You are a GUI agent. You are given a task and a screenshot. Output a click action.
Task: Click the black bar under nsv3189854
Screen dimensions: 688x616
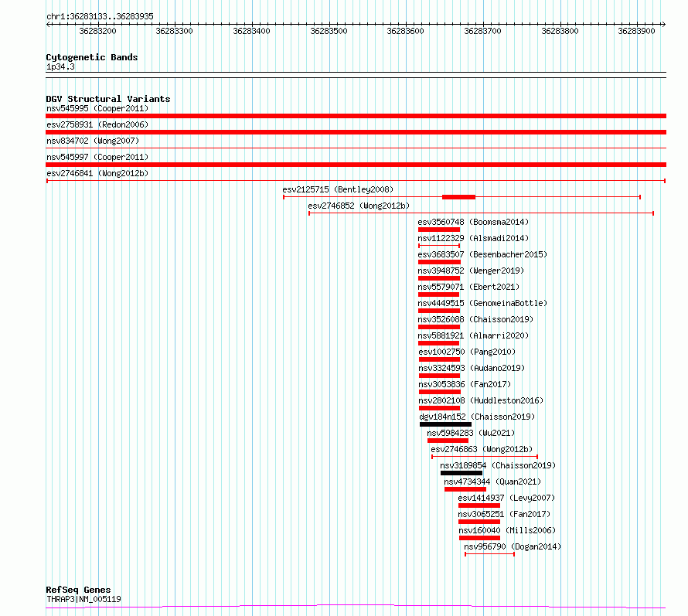(x=462, y=473)
